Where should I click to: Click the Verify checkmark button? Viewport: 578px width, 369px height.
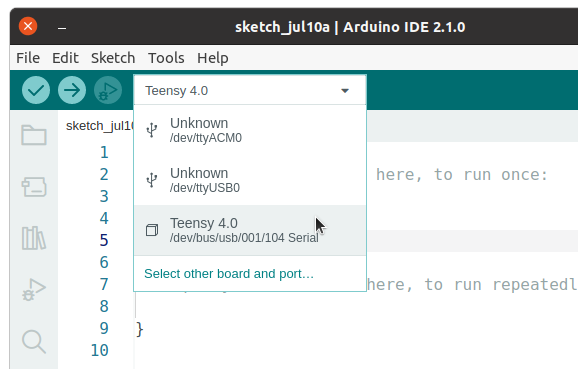click(36, 90)
